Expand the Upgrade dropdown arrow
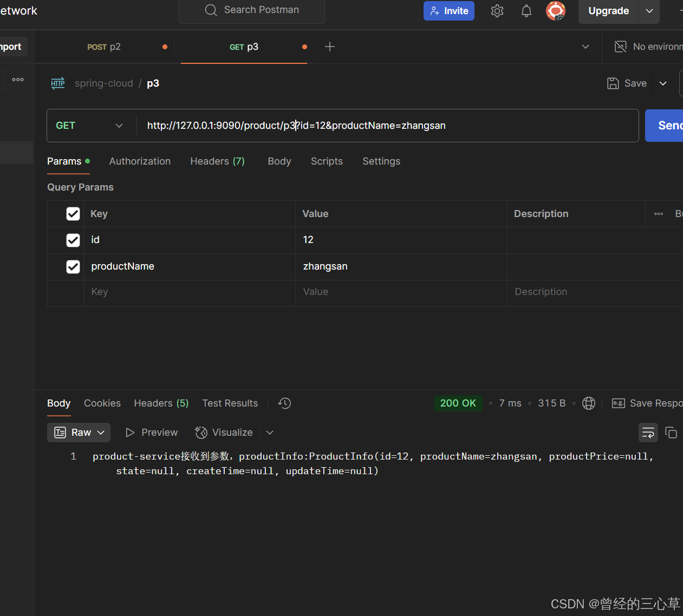 pyautogui.click(x=649, y=11)
